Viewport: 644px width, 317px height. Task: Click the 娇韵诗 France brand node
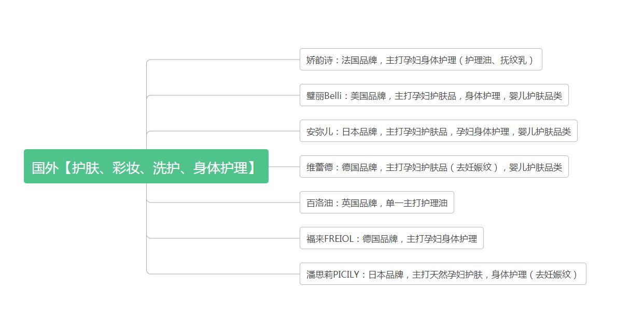[x=421, y=60]
